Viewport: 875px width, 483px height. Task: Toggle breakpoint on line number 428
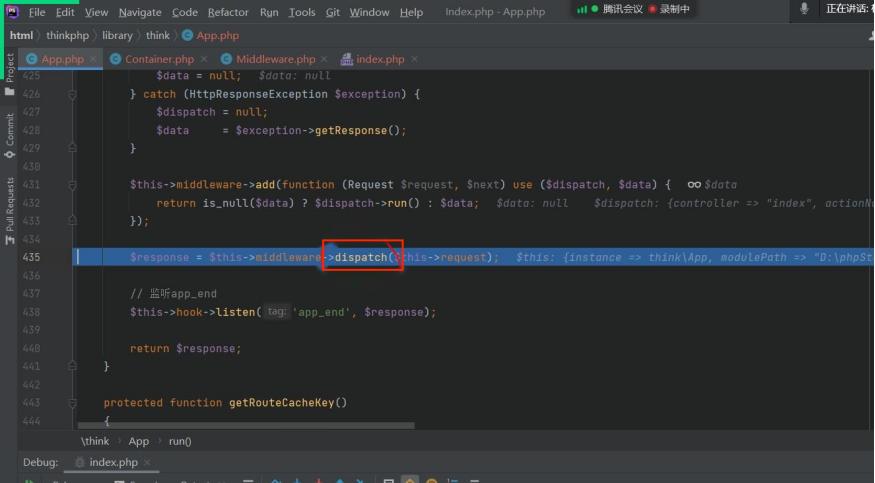click(31, 130)
